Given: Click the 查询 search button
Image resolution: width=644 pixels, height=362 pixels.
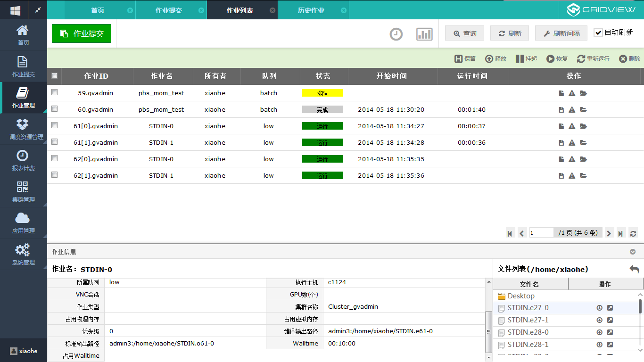Looking at the screenshot, I should click(465, 33).
